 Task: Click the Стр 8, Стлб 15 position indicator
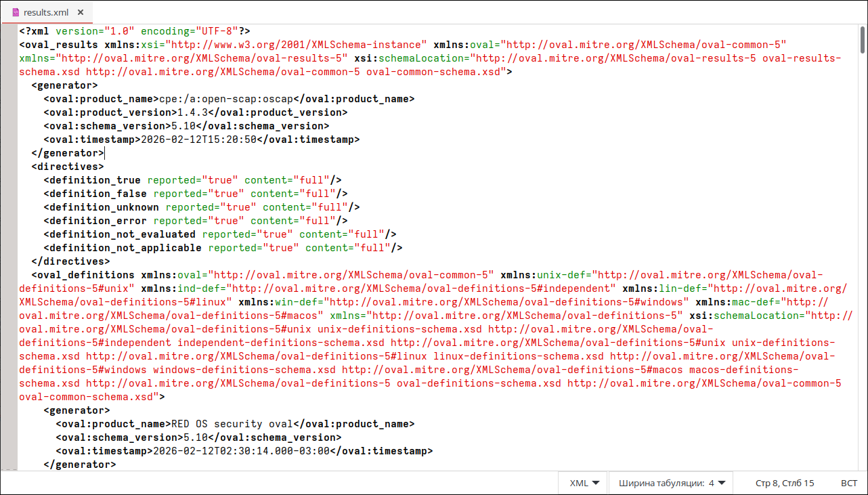pos(785,483)
